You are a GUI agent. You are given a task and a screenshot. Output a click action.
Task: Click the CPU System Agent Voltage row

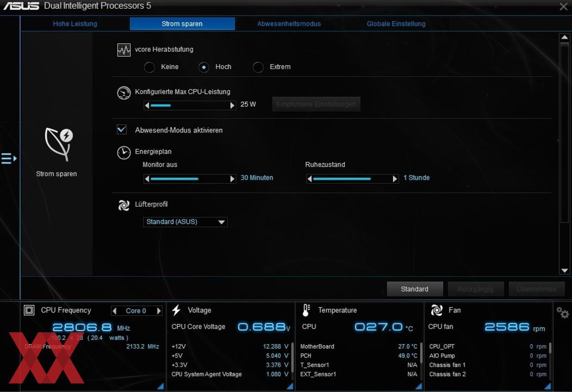230,374
